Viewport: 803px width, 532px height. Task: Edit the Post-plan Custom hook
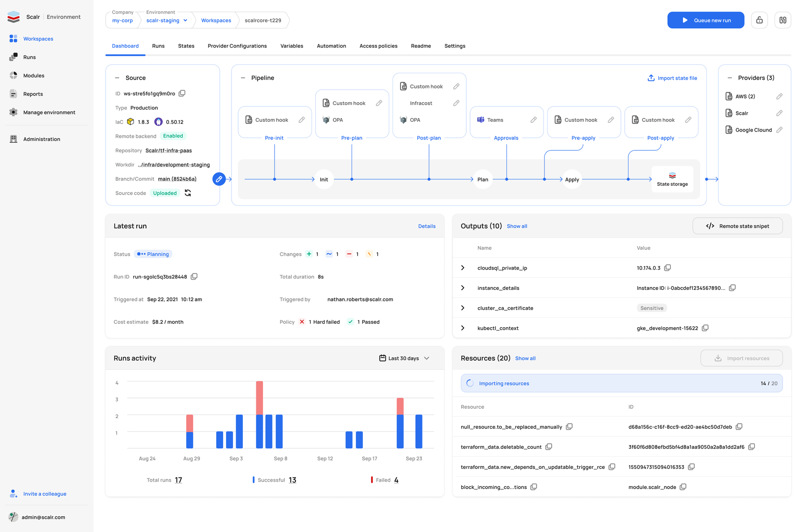456,86
